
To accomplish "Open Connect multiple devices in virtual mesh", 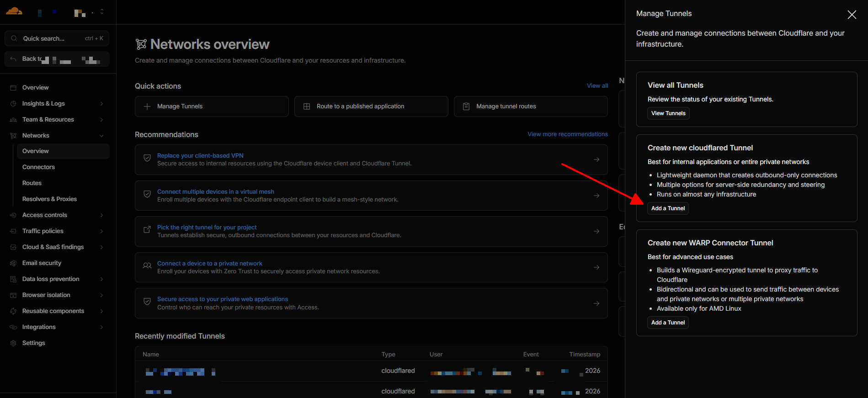I will pos(216,192).
